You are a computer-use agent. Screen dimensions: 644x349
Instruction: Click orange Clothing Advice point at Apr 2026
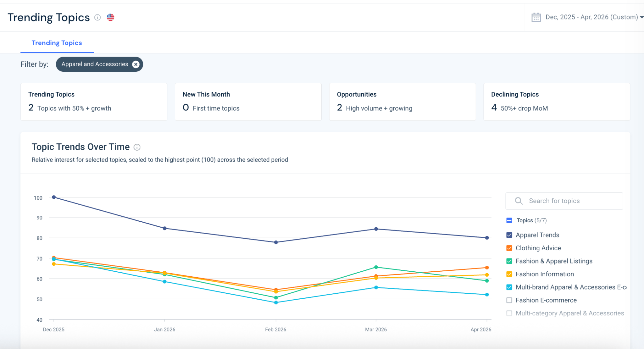click(x=487, y=268)
